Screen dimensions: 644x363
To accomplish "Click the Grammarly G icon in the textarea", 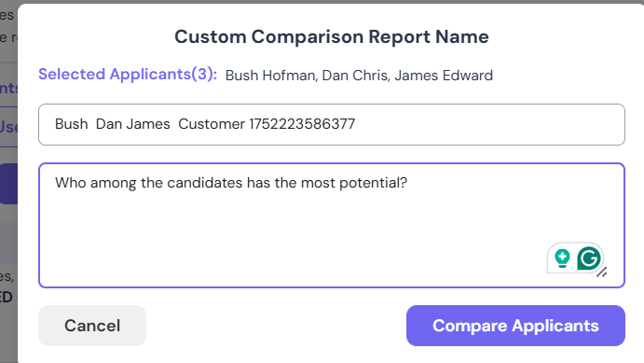I will [x=589, y=258].
